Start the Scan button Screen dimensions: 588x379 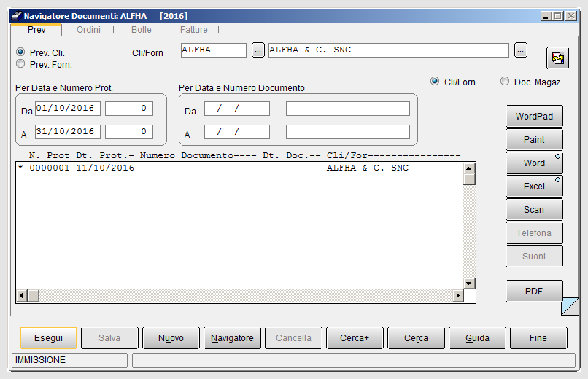point(534,210)
